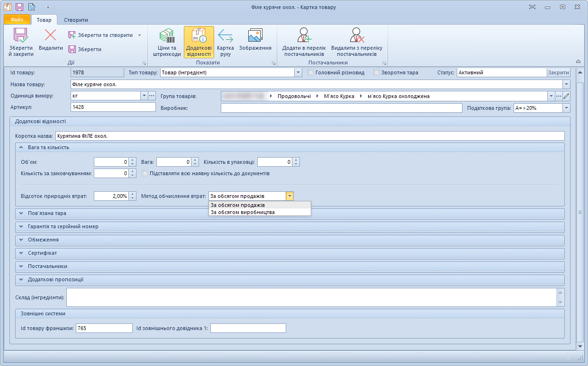
Task: Click the Зберегти та створити icon
Action: [x=72, y=35]
